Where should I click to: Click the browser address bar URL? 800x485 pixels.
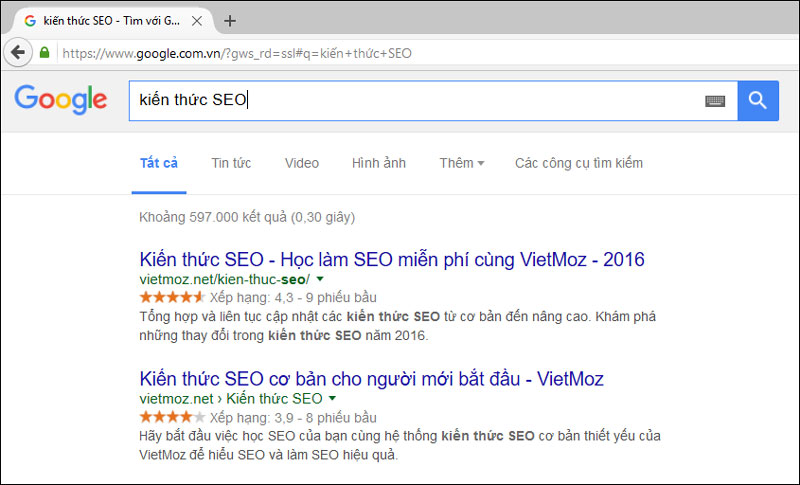(237, 53)
